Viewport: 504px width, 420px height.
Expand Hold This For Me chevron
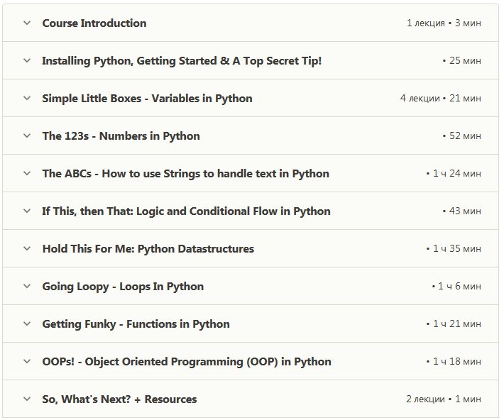pos(27,249)
